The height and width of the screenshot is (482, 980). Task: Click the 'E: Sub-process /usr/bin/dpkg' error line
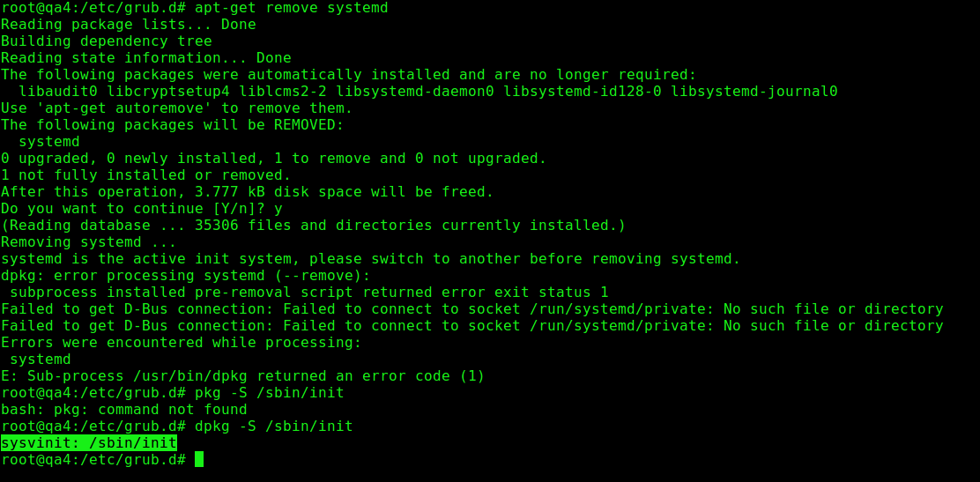(x=242, y=376)
